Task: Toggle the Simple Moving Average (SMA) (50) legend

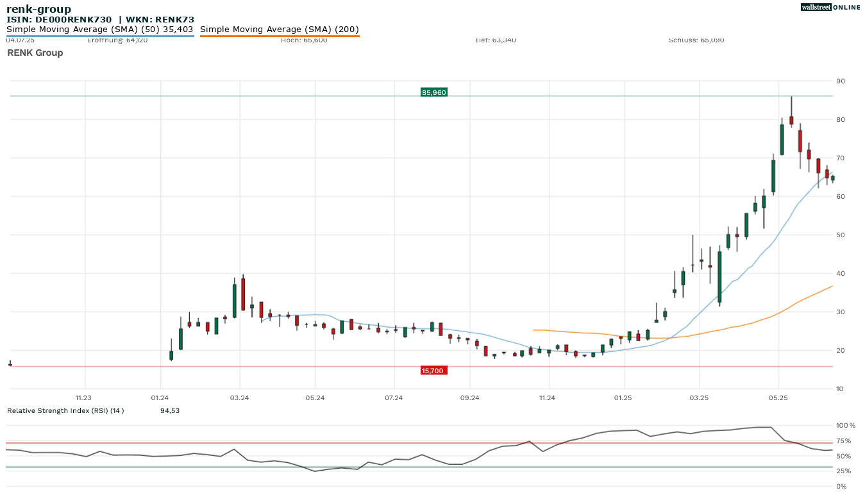Action: pyautogui.click(x=99, y=29)
